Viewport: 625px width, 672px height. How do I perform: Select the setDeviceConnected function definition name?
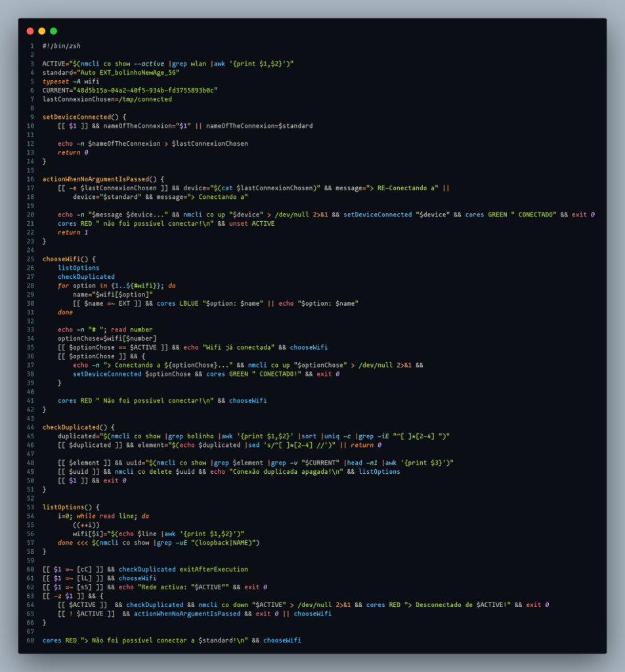coord(76,117)
